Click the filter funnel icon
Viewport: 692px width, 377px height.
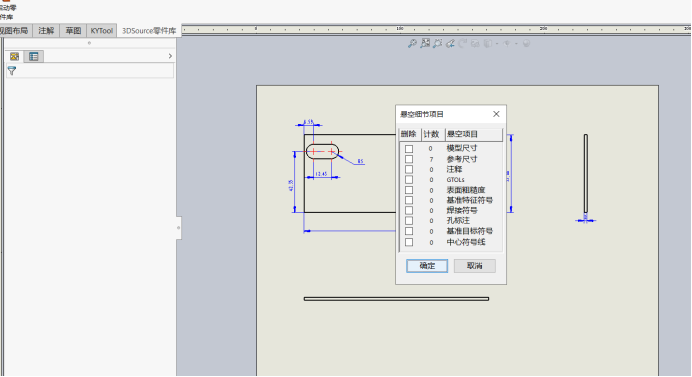[12, 71]
